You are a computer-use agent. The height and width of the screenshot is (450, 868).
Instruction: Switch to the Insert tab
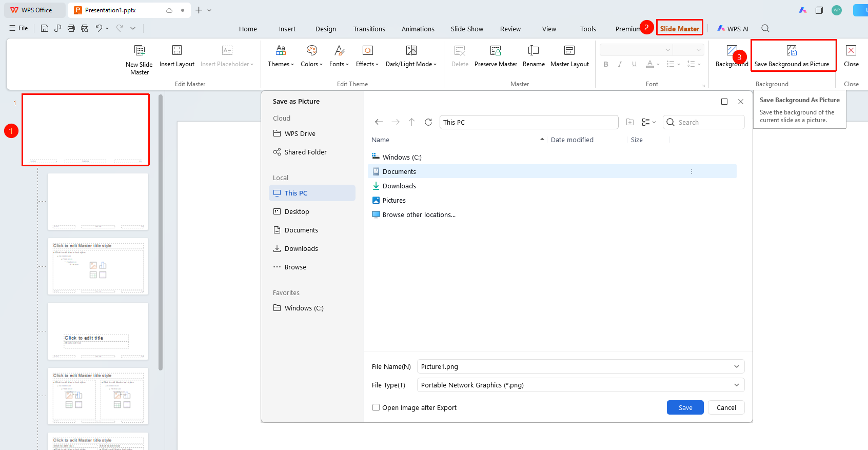pos(287,29)
